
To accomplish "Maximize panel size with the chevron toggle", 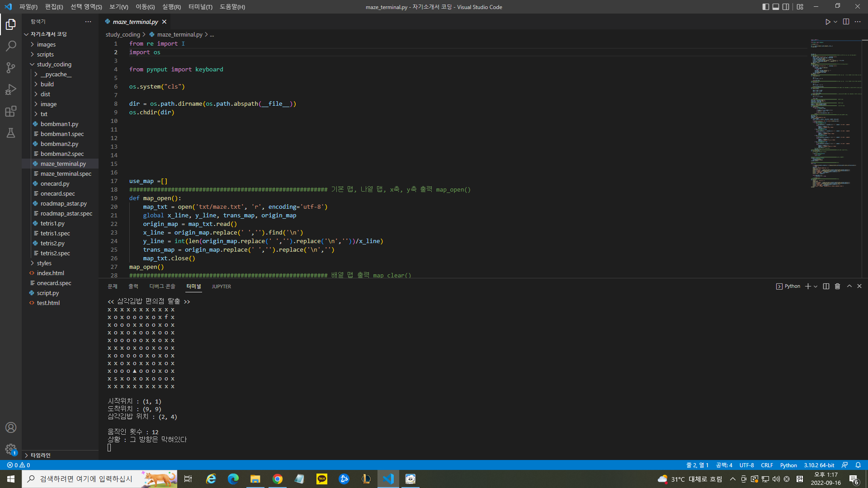I will pos(849,286).
